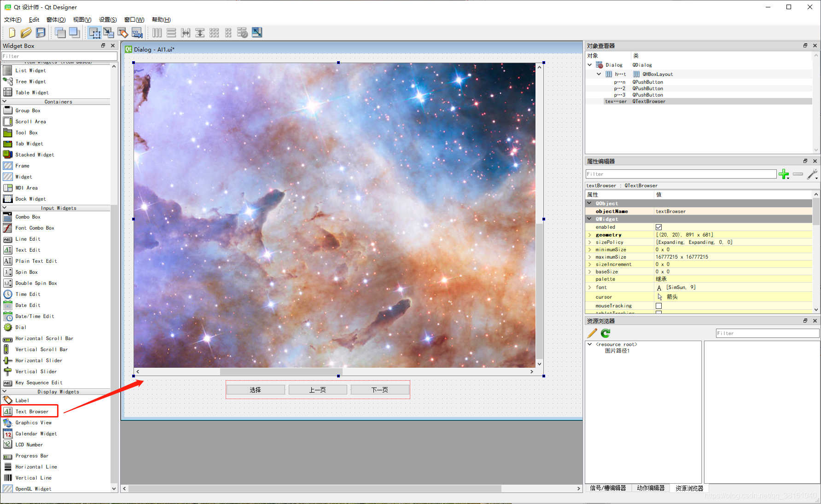Apply Lay Out Vertically icon

171,33
